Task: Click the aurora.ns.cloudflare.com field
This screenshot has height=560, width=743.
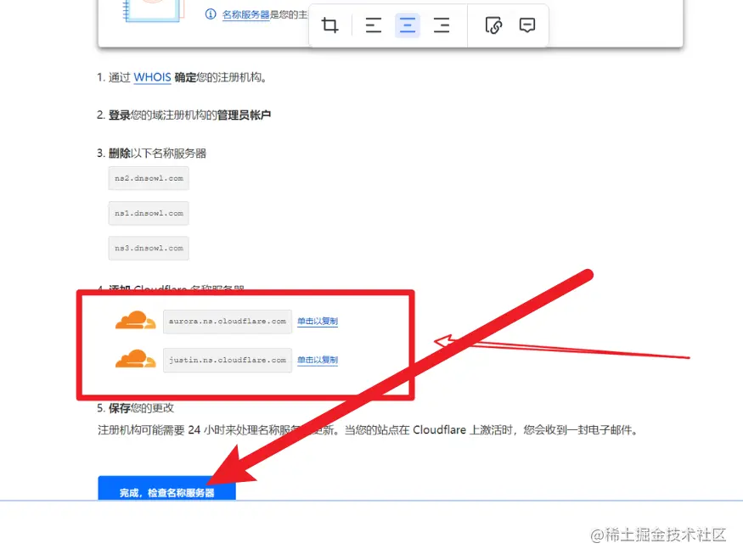Action: (x=228, y=322)
